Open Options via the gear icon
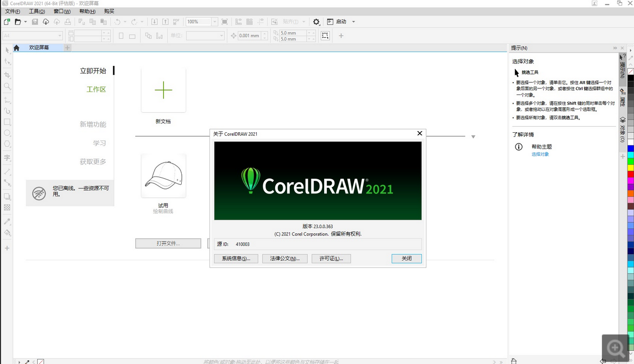The height and width of the screenshot is (364, 634). tap(316, 21)
